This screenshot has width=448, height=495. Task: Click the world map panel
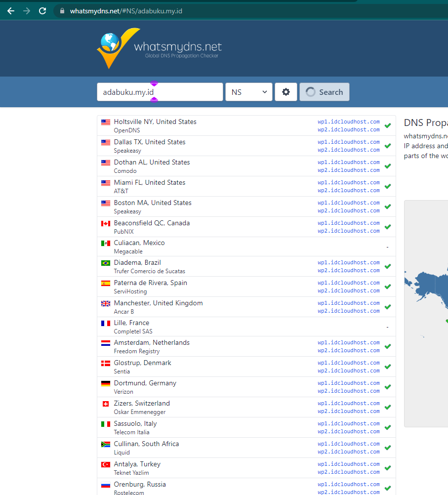click(426, 314)
